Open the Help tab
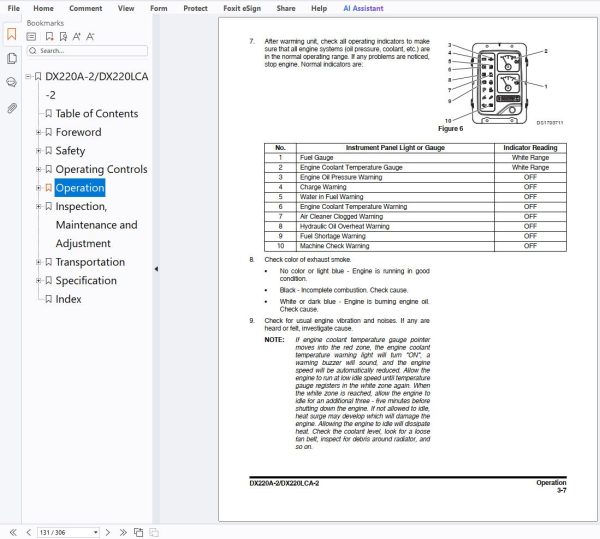 (319, 8)
